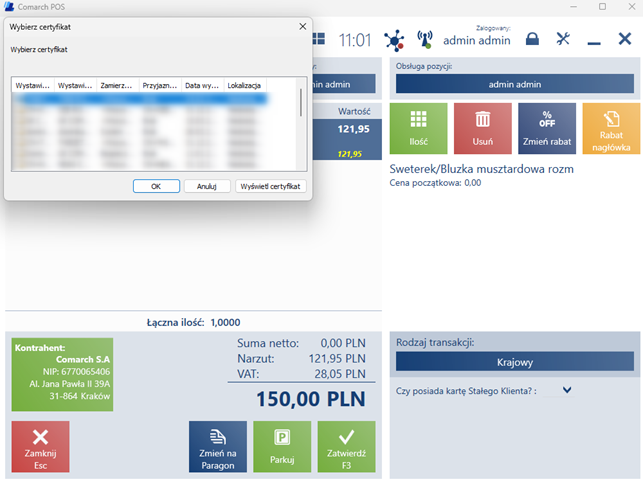Open the tile grid view icon
The width and height of the screenshot is (643, 484).
(319, 39)
